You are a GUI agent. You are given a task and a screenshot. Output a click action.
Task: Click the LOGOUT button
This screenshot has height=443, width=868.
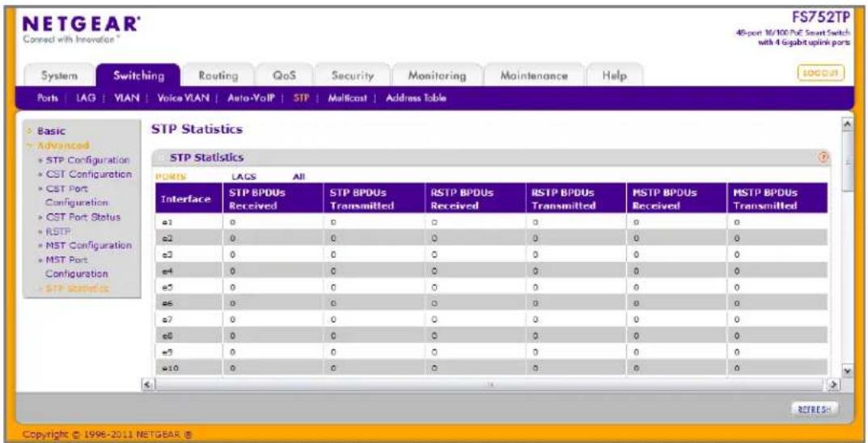821,73
